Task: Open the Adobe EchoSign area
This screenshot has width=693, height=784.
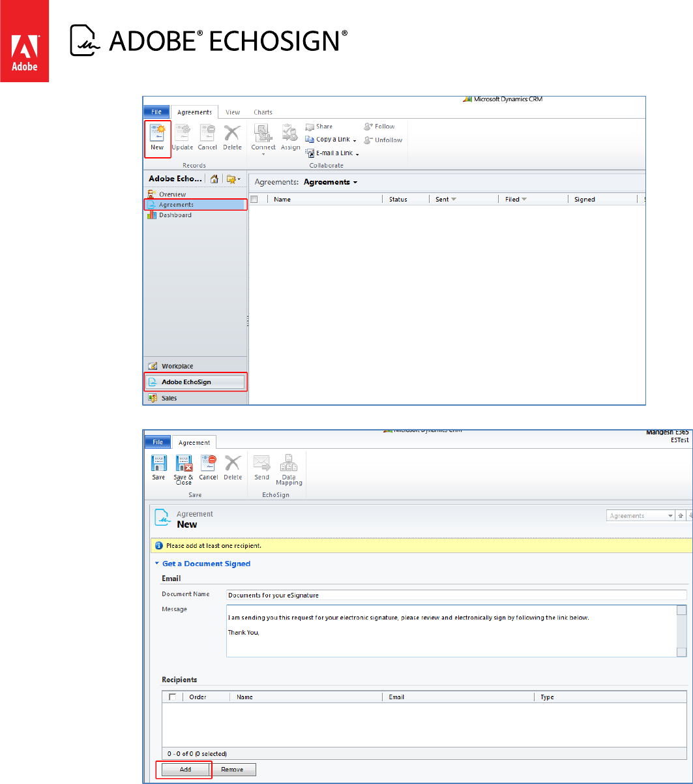Action: pos(196,382)
